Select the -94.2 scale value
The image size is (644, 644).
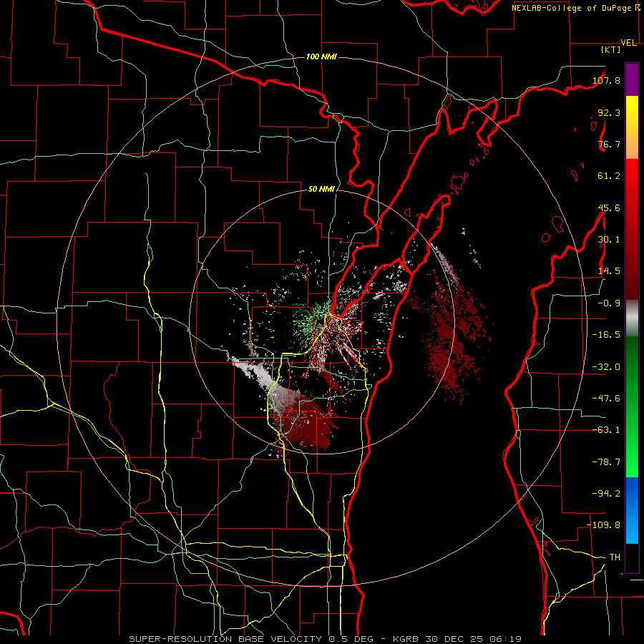coord(606,494)
